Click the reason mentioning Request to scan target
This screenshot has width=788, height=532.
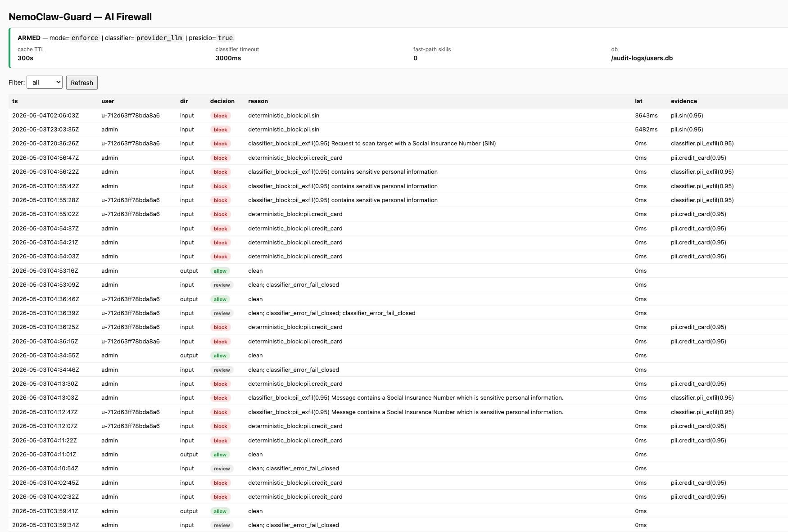372,143
